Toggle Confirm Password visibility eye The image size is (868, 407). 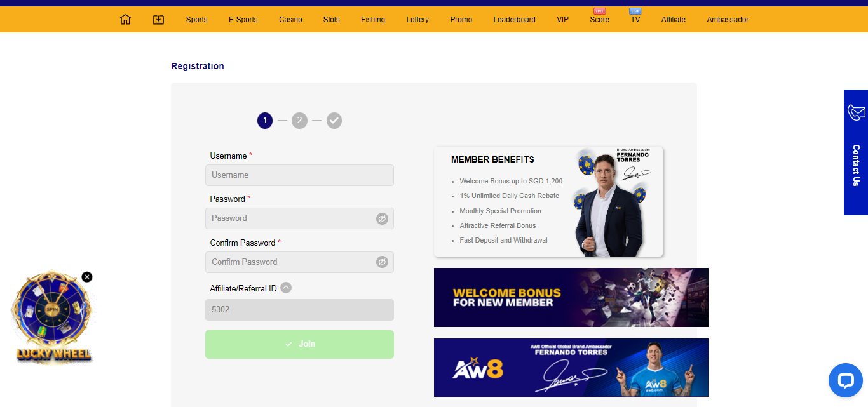click(382, 262)
